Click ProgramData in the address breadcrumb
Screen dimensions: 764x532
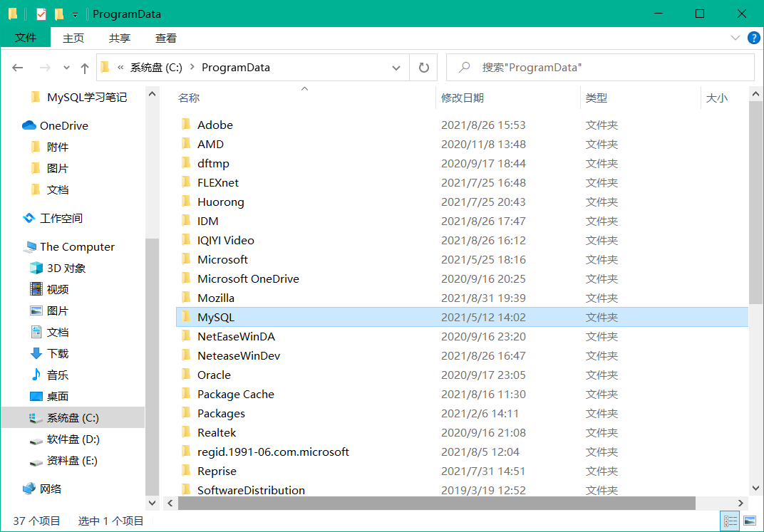(x=236, y=68)
